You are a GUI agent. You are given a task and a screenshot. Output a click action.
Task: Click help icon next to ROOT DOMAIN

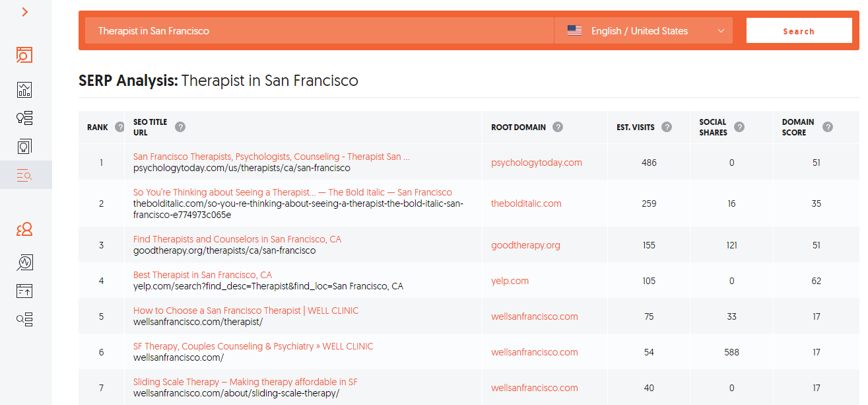click(558, 127)
